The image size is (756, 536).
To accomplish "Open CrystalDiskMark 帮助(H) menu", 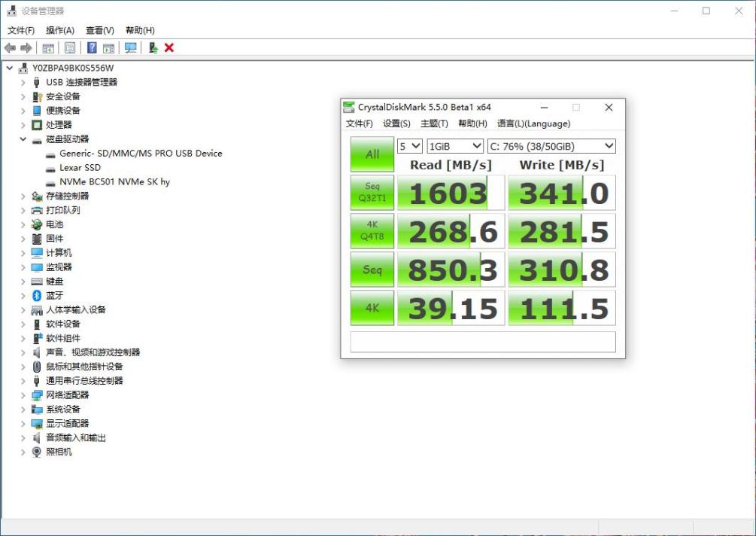I will pos(472,123).
